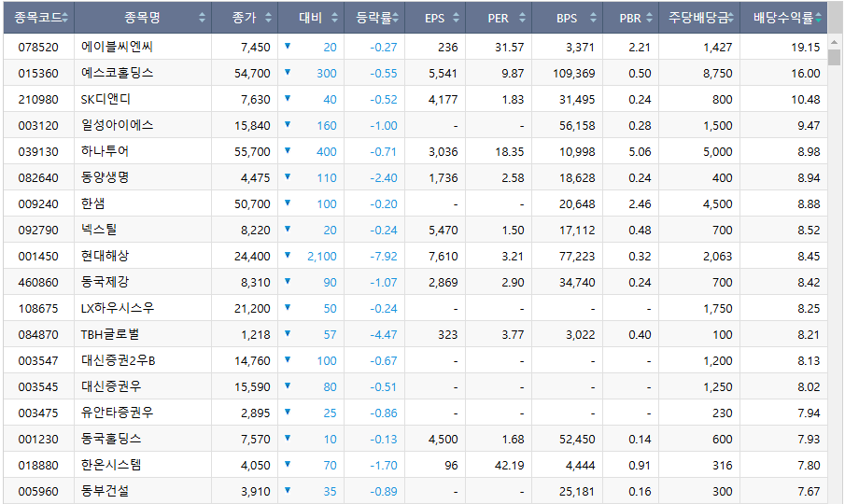Sort by 배당수익률 column sort arrows
This screenshot has width=845, height=504.
click(x=819, y=18)
